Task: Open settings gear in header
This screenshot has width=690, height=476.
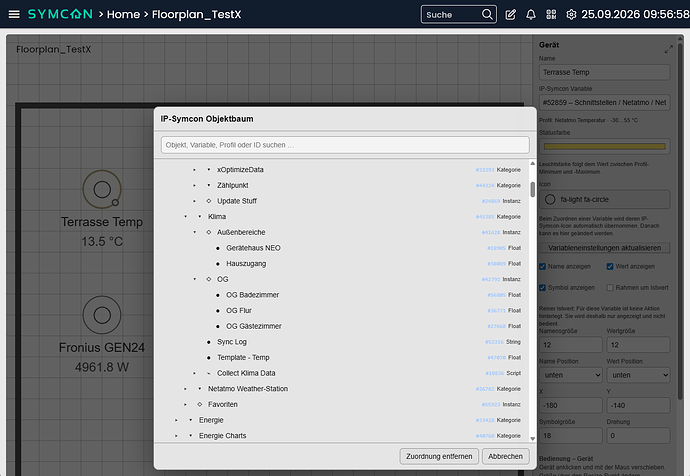Action: point(571,15)
